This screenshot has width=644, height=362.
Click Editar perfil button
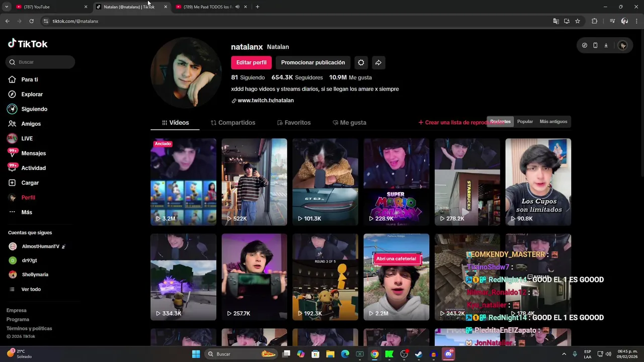(x=251, y=62)
